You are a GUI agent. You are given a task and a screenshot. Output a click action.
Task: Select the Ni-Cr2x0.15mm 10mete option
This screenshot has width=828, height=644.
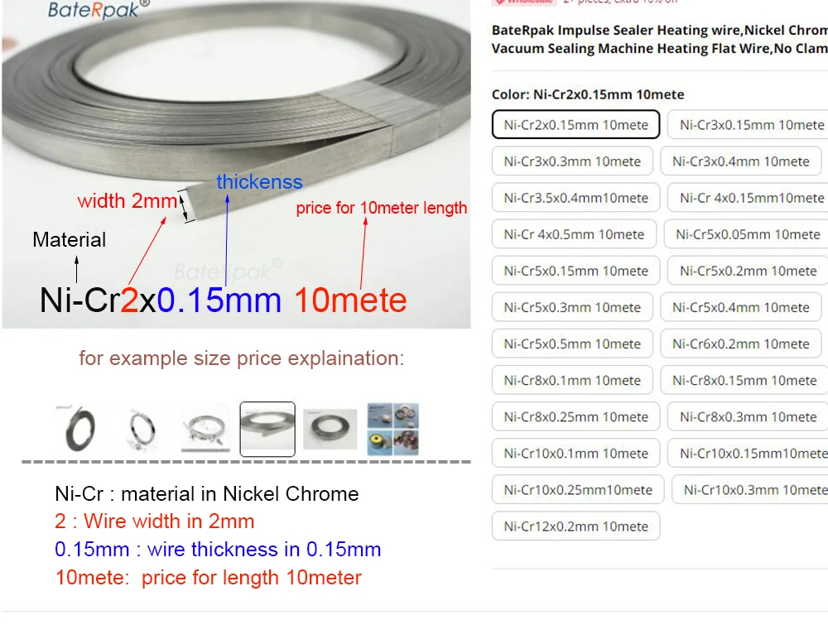575,124
